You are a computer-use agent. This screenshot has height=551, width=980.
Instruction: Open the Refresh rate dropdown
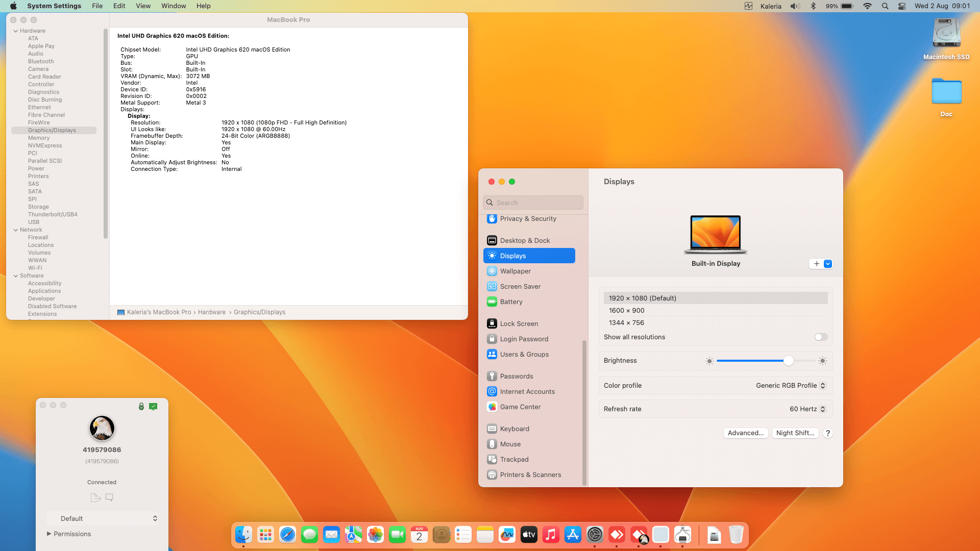807,409
